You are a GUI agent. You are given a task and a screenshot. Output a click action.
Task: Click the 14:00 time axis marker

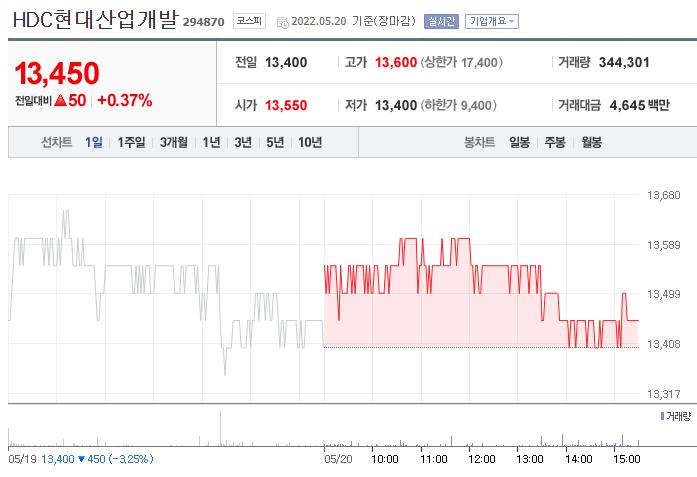579,459
